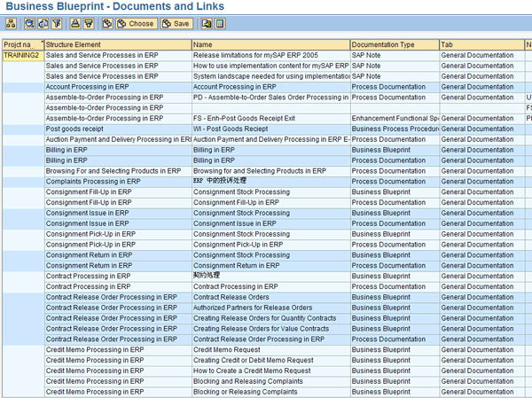
Task: Sort the list in descending order
Action: click(x=89, y=24)
